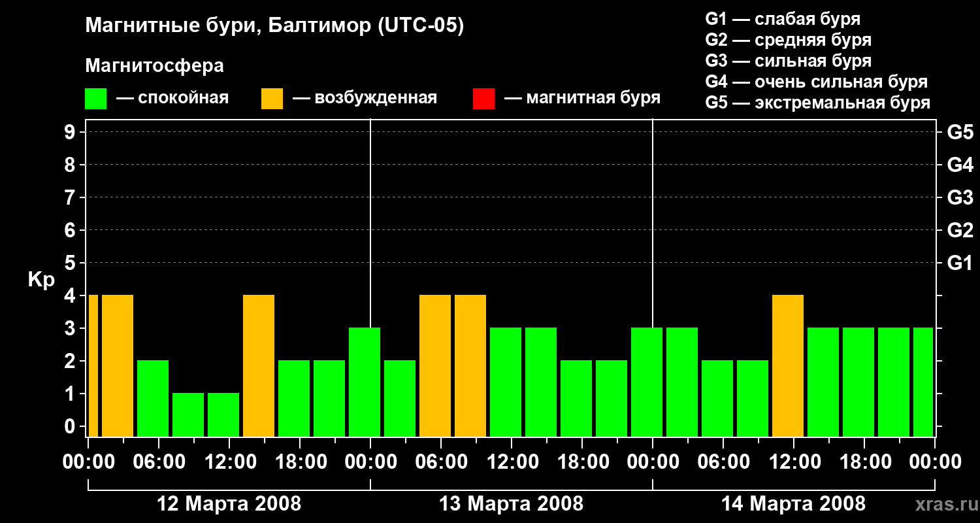Click the '12 Марта 2008' date label
This screenshot has width=980, height=523.
coord(229,504)
